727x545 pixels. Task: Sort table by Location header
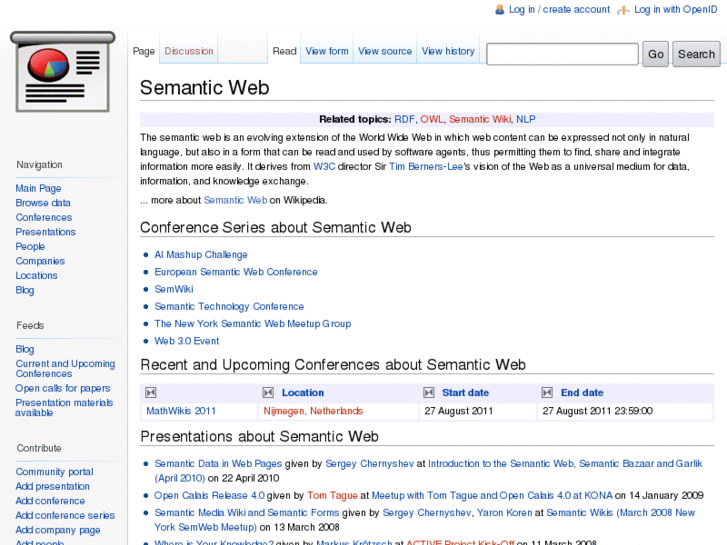tap(303, 393)
